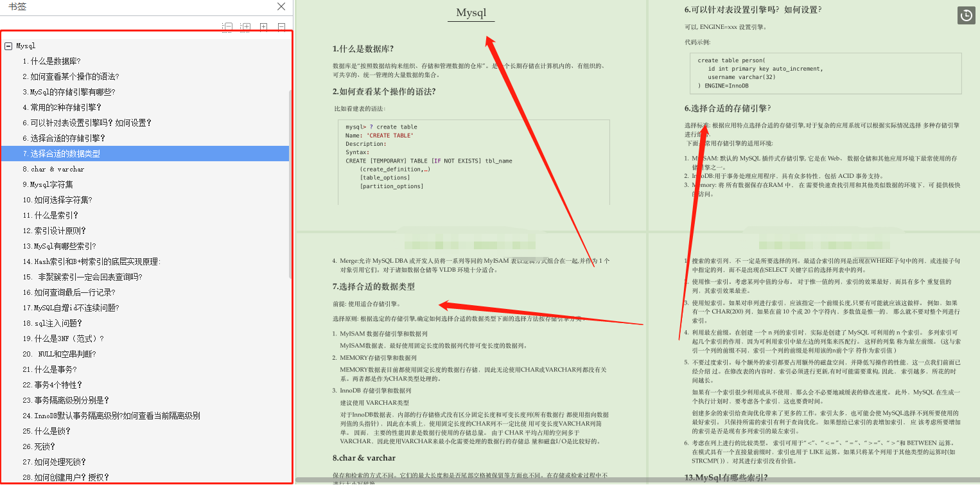This screenshot has height=485, width=980.
Task: Click heading 2.如何查看某个操作的语法? in document
Action: [x=384, y=91]
